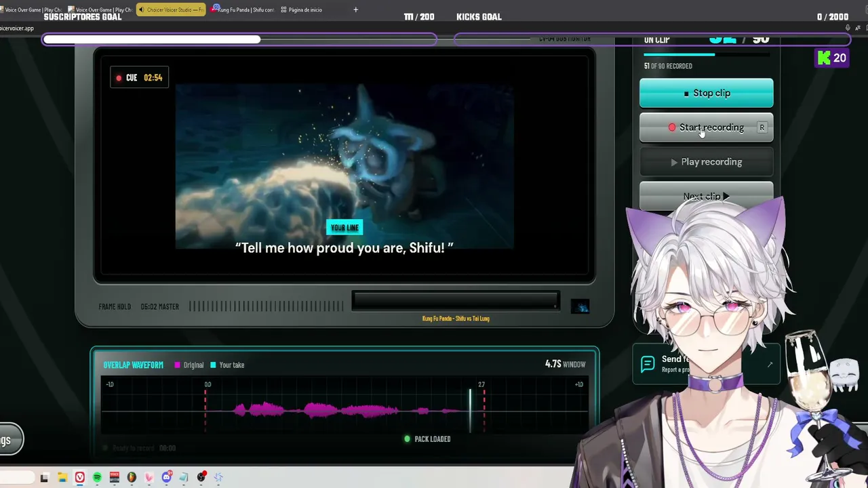868x488 pixels.
Task: Open the Página de inicio tab
Action: coord(301,9)
